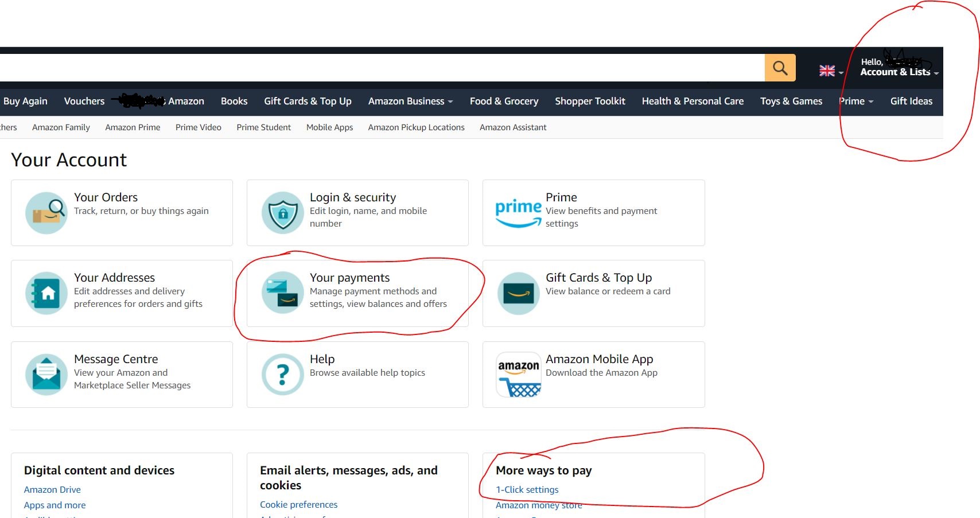Image resolution: width=980 pixels, height=518 pixels.
Task: Open the 1-Click settings link
Action: 527,490
